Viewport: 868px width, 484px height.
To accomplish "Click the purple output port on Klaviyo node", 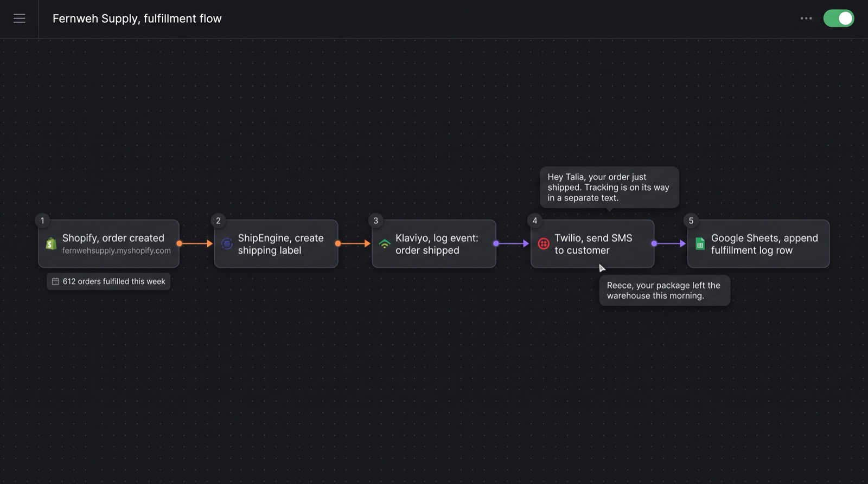I will (x=496, y=244).
